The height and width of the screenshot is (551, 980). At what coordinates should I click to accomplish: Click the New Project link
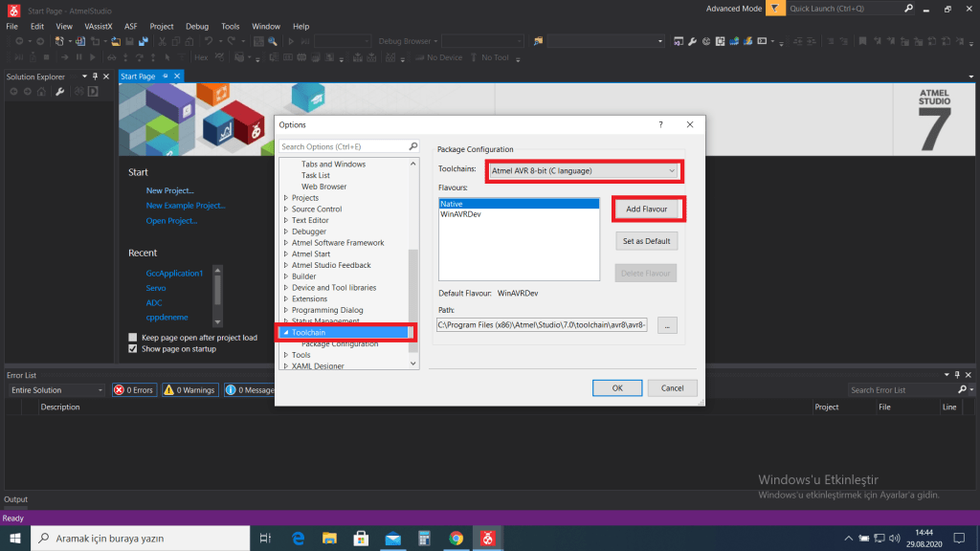(x=169, y=190)
